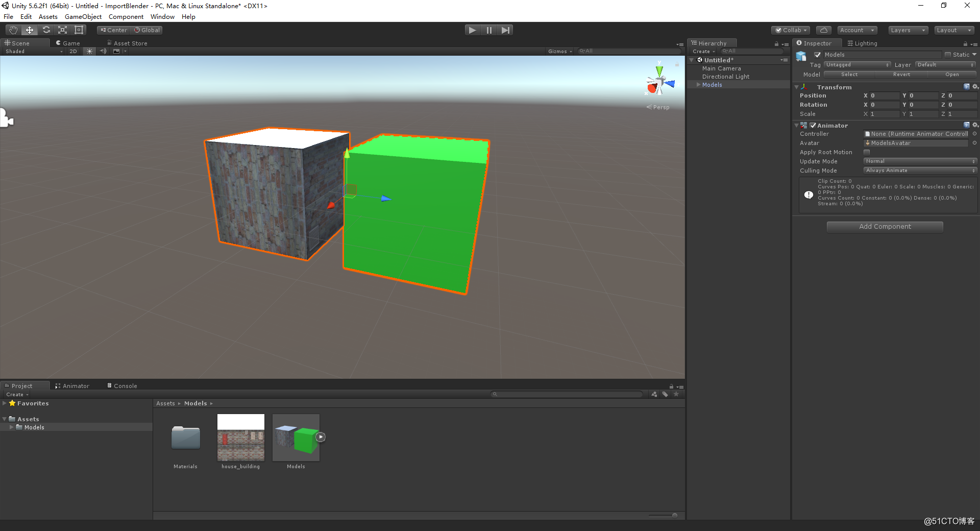Click the cloud services icon
Image resolution: width=980 pixels, height=531 pixels.
pyautogui.click(x=823, y=30)
